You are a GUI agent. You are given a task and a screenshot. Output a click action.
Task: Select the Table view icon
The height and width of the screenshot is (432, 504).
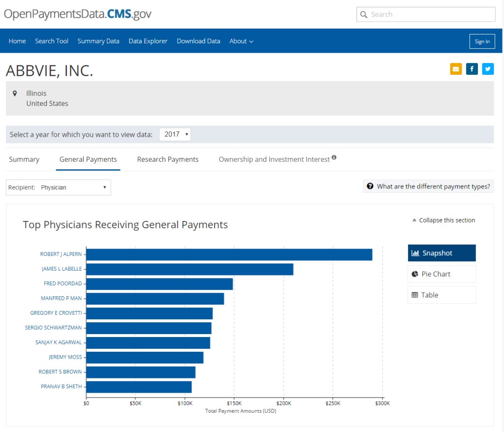click(x=414, y=294)
